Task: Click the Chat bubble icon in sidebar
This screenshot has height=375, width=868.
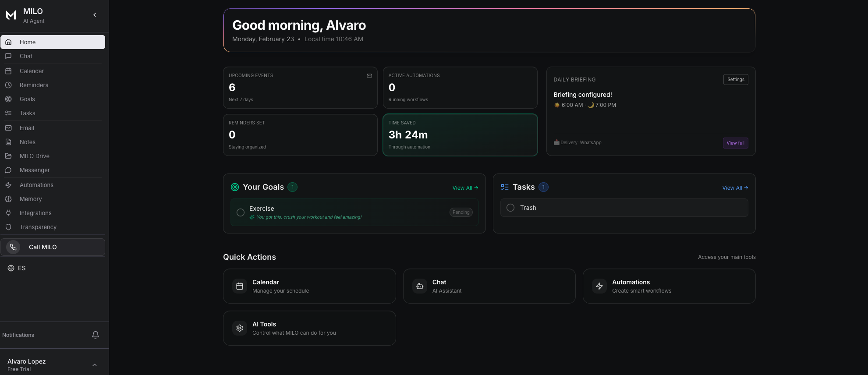Action: pyautogui.click(x=8, y=56)
